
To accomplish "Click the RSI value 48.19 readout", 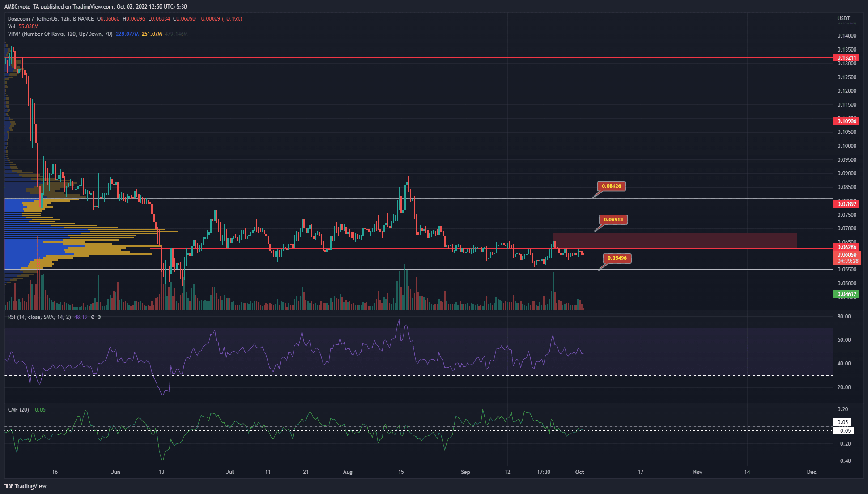I will (x=81, y=317).
